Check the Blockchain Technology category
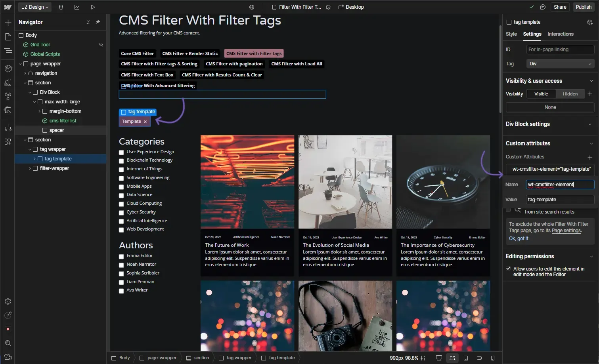Viewport: 599px width, 364px height. [122, 161]
